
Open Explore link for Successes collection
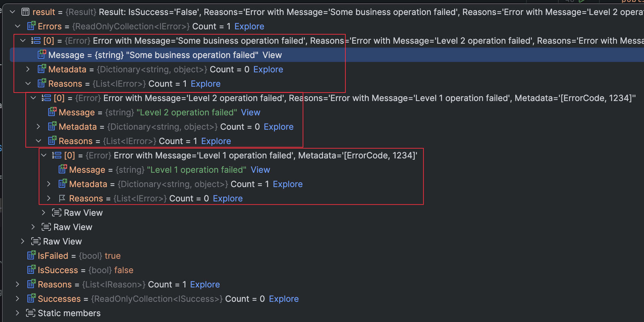284,299
